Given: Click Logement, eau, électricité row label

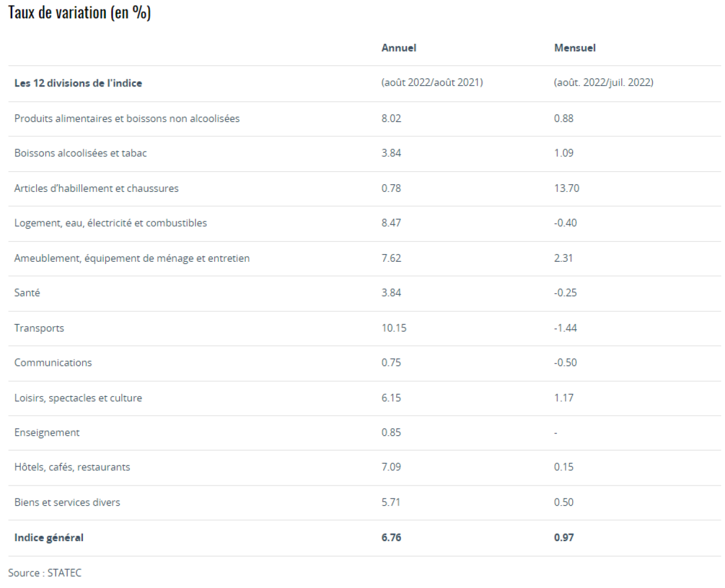Looking at the screenshot, I should 111,223.
